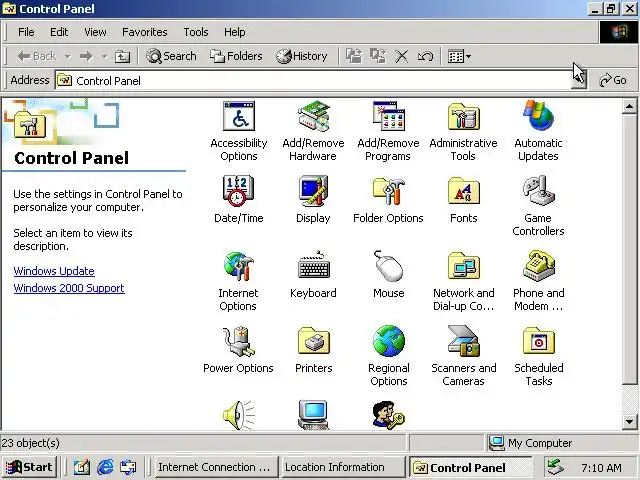Follow the Windows 2000 Support link
640x480 pixels.
tap(69, 288)
